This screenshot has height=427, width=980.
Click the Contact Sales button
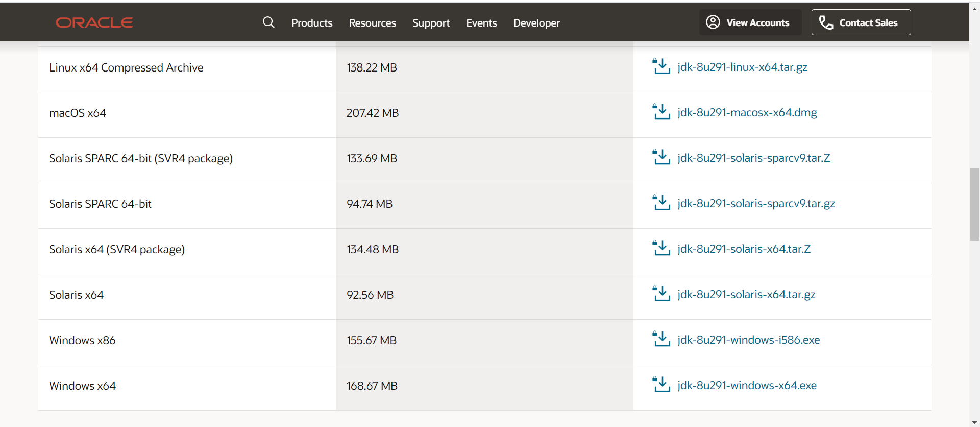861,22
